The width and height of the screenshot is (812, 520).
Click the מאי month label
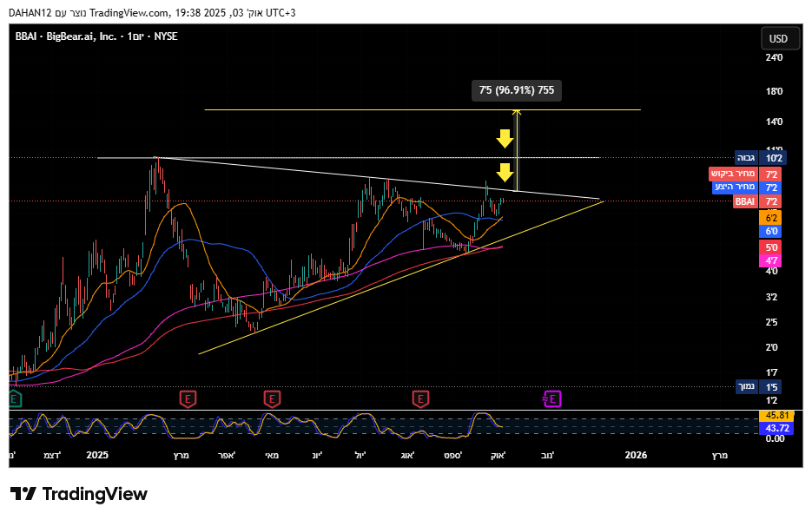pyautogui.click(x=272, y=455)
